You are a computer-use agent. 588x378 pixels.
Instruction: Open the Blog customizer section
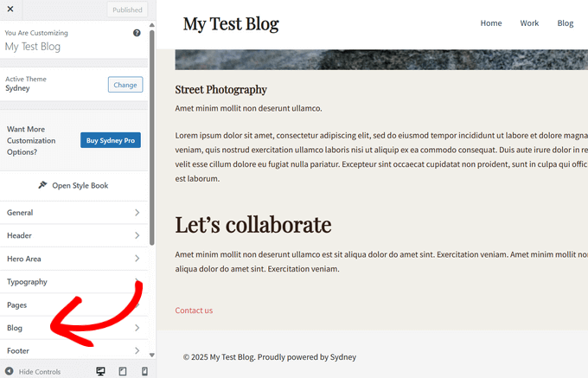coord(73,328)
